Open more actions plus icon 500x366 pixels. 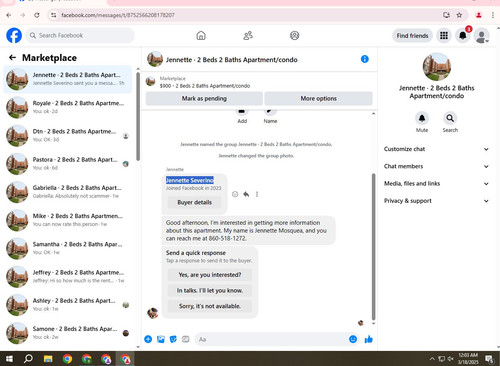pyautogui.click(x=148, y=339)
